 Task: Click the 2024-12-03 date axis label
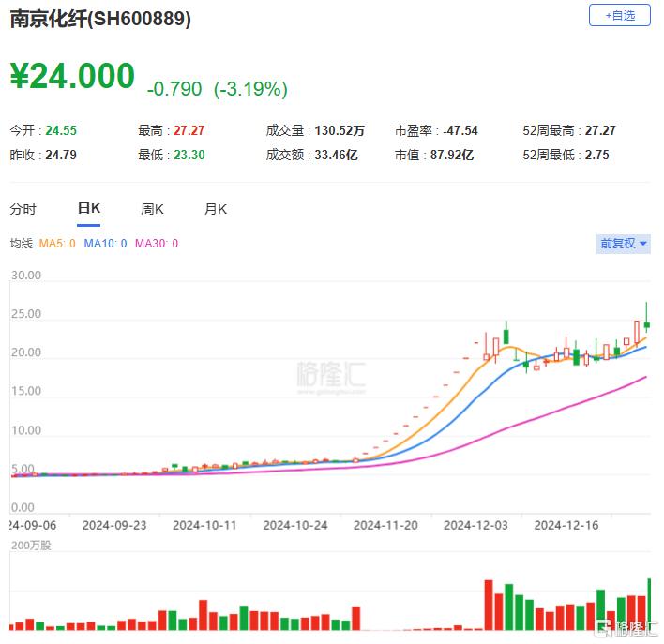[475, 526]
